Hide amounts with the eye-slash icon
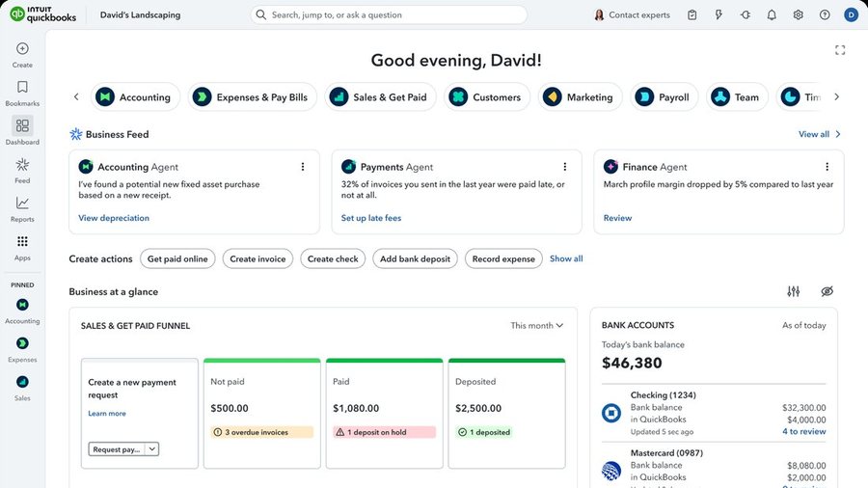The height and width of the screenshot is (488, 868). point(827,291)
